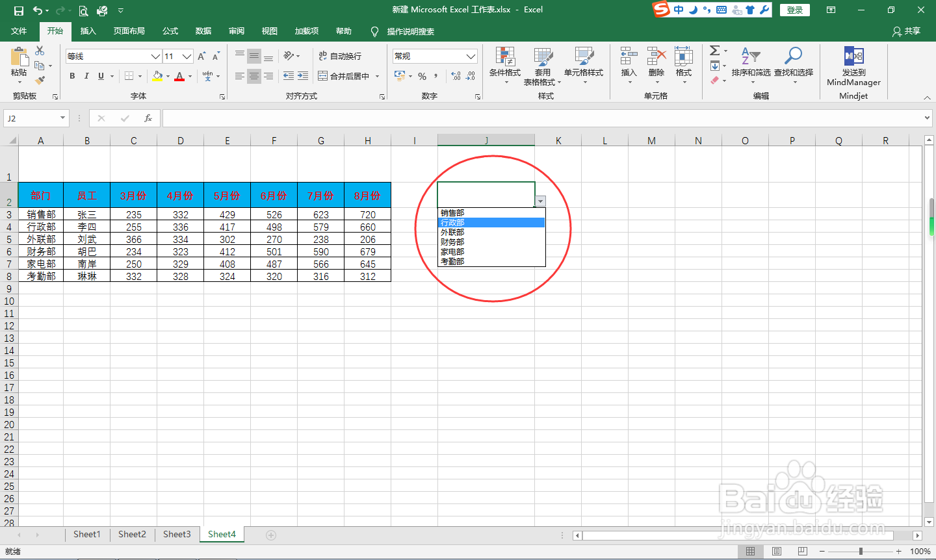Click the 共享 share button
Screen dimensions: 936x560
(x=907, y=31)
